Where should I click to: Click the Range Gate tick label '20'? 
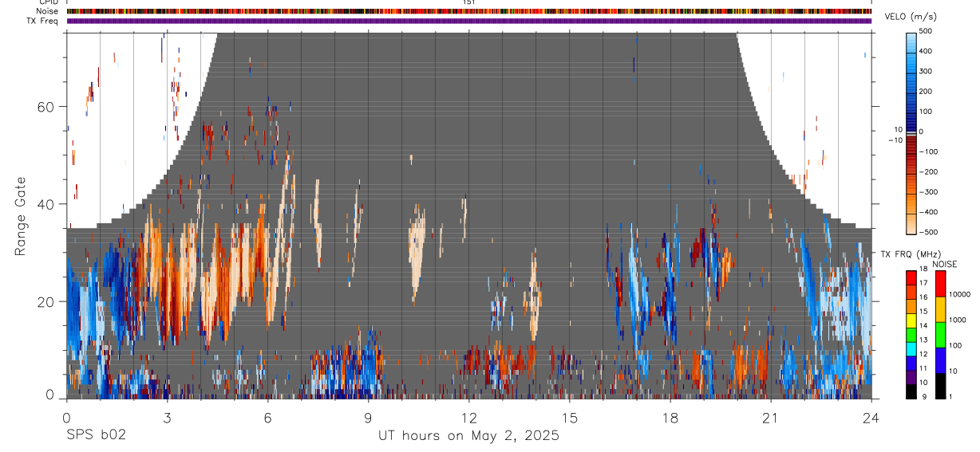pos(46,301)
